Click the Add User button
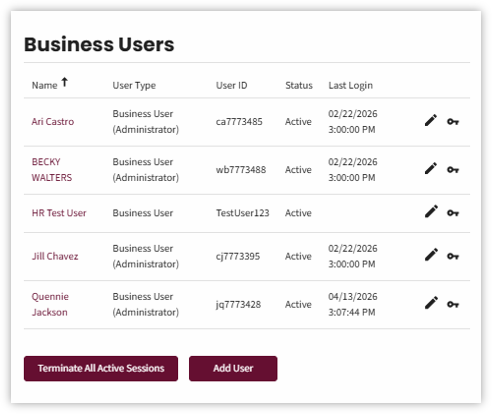The image size is (492, 414). click(x=233, y=368)
